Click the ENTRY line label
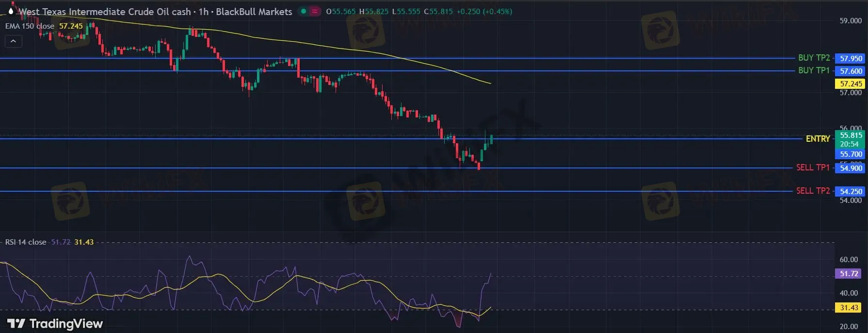 click(818, 139)
